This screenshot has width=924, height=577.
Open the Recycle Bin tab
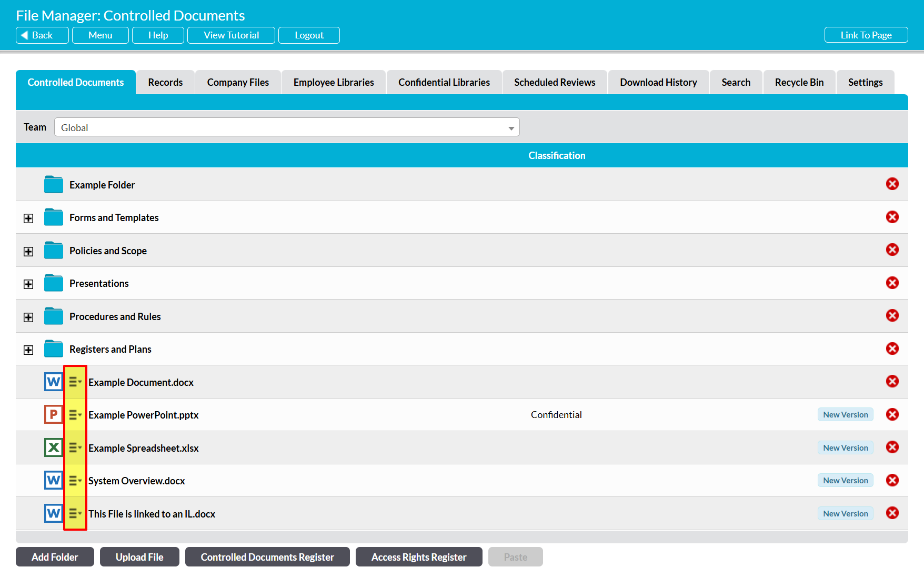pos(799,83)
